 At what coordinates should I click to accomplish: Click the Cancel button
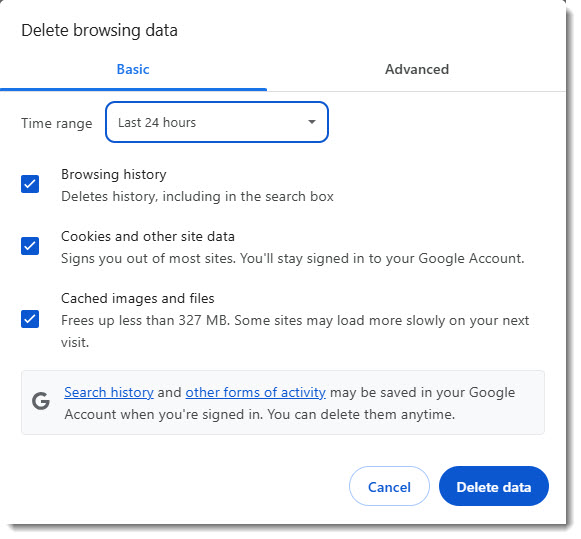click(x=389, y=487)
